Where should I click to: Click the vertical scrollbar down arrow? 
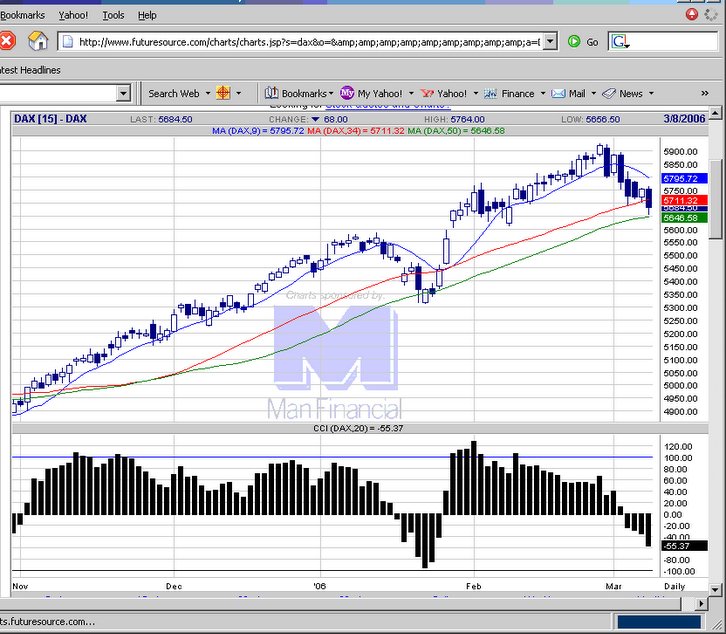click(715, 590)
